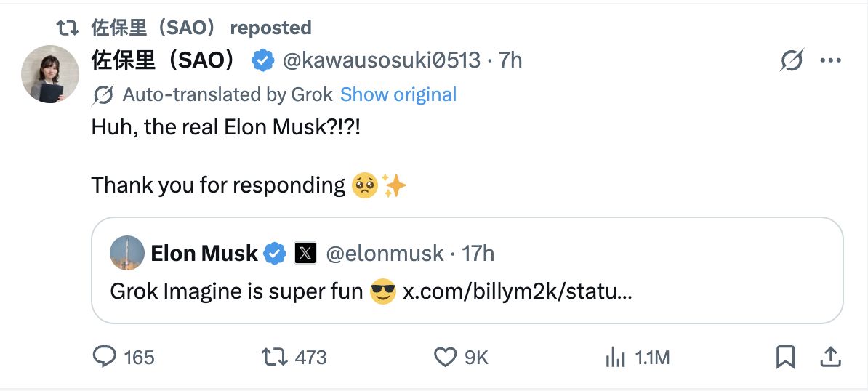Click the reposted label at top
The width and height of the screenshot is (868, 391).
[x=270, y=28]
